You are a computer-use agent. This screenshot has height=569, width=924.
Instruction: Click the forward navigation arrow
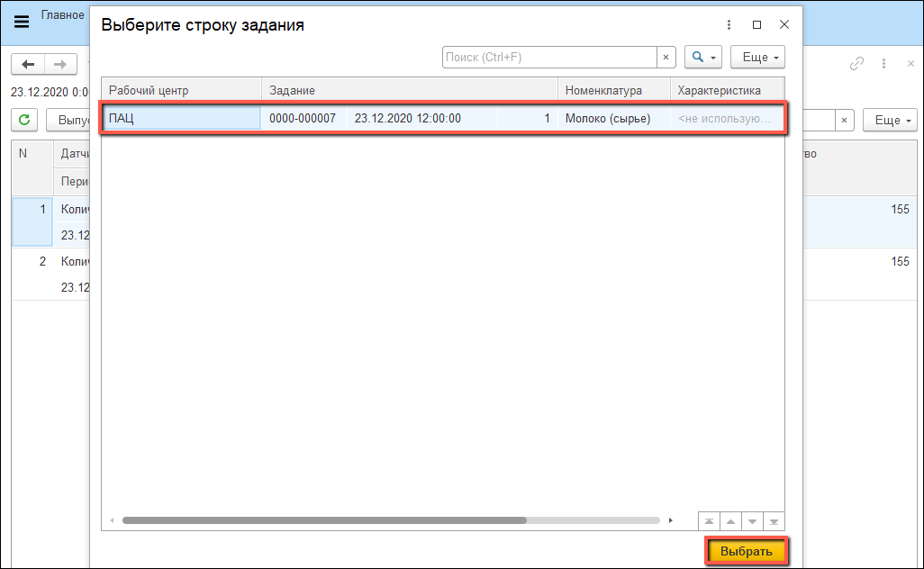59,64
